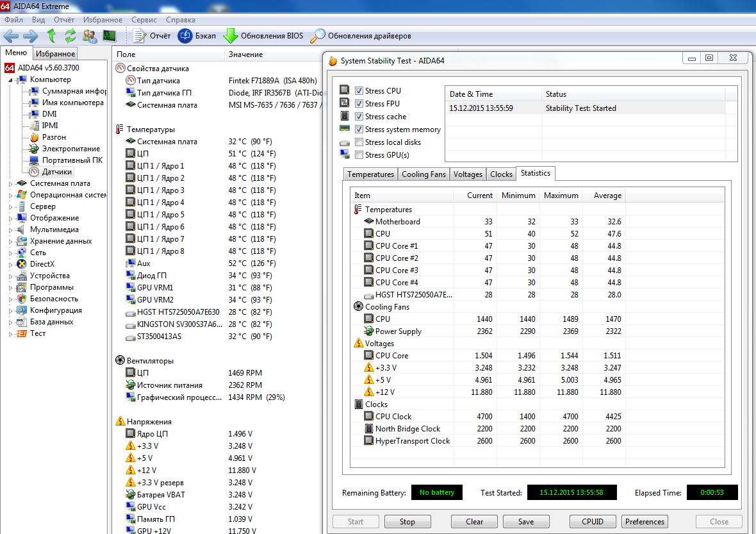Open the Вид menu
The width and height of the screenshot is (756, 534).
pos(38,20)
